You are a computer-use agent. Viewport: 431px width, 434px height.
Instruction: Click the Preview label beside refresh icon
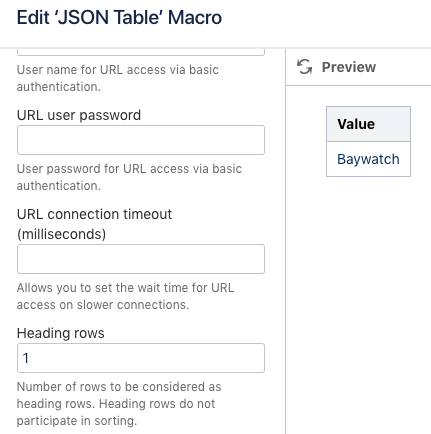point(349,67)
